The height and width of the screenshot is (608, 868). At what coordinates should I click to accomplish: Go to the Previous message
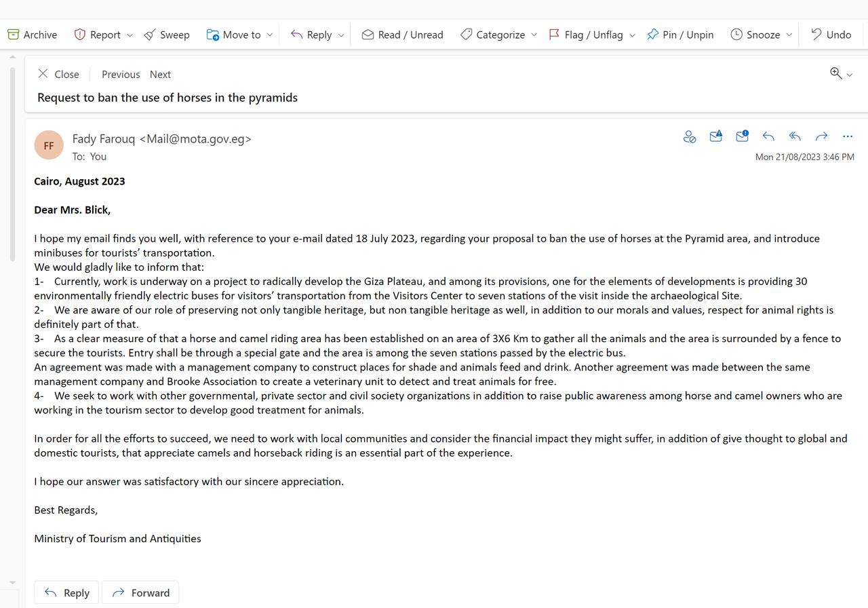pyautogui.click(x=121, y=75)
